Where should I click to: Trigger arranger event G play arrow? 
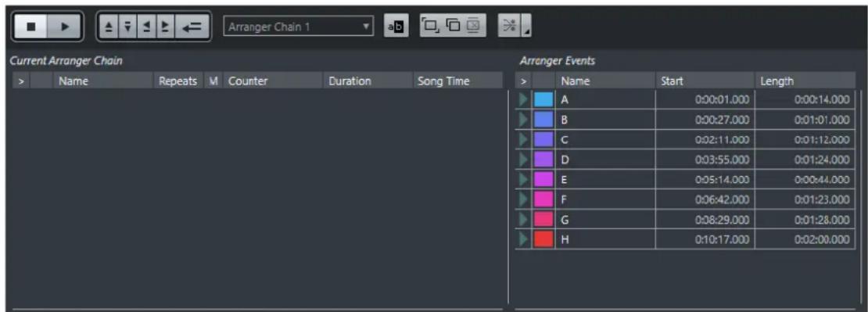tap(523, 219)
